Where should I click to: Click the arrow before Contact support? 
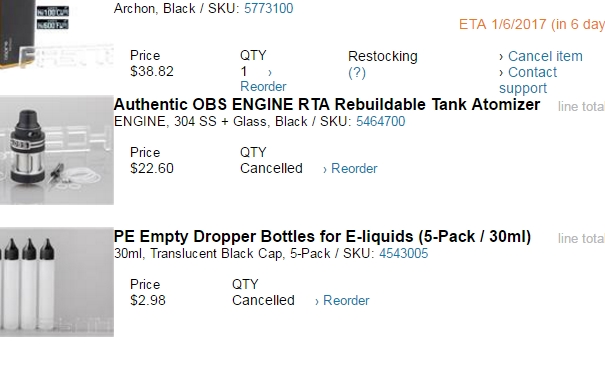501,73
